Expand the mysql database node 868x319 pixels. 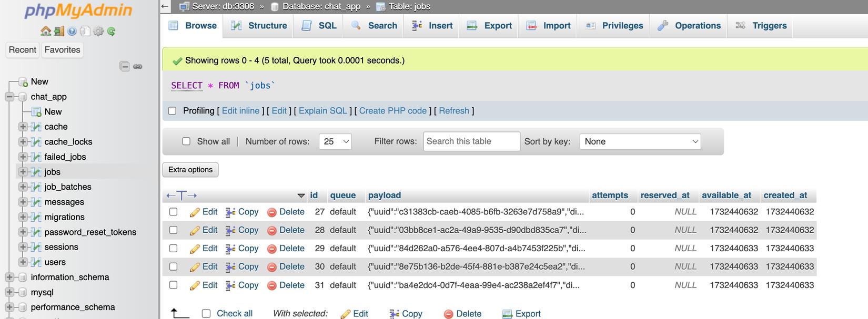(9, 292)
